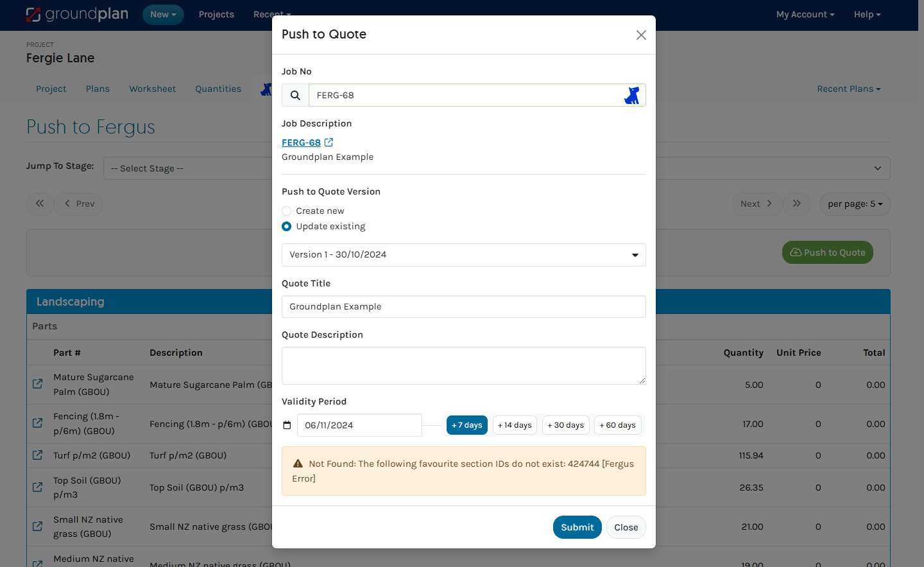Click the Top Soil (GBOU) p/m3 description
The image size is (924, 567).
[x=196, y=487]
